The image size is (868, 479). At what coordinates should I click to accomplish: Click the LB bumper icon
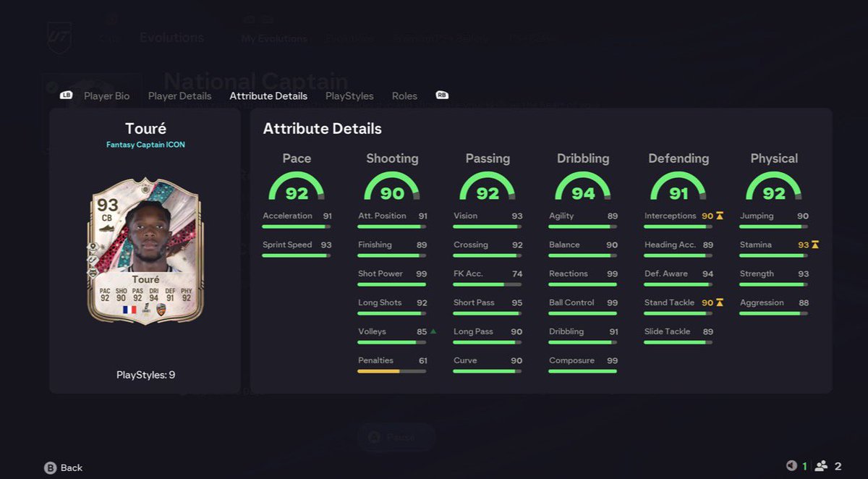[66, 95]
